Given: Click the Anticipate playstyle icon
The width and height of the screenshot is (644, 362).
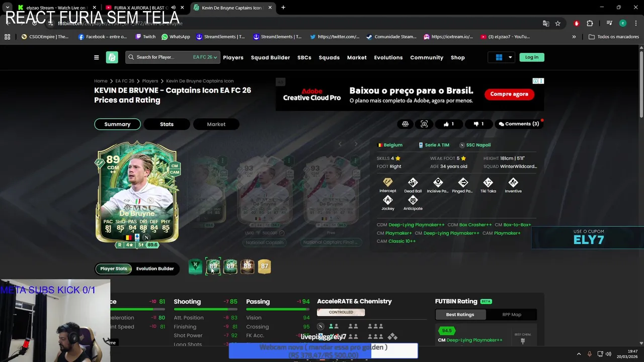Looking at the screenshot, I should (x=413, y=200).
